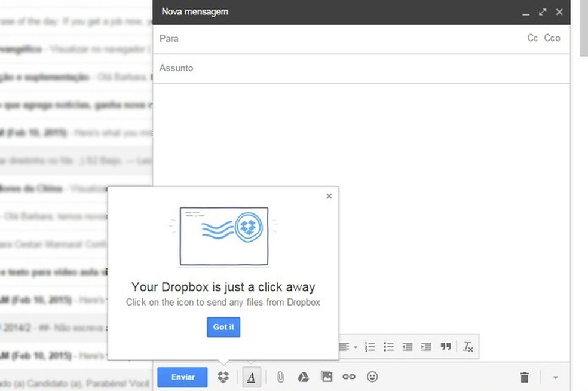Open the emoji picker
The height and width of the screenshot is (391, 588).
tap(372, 377)
